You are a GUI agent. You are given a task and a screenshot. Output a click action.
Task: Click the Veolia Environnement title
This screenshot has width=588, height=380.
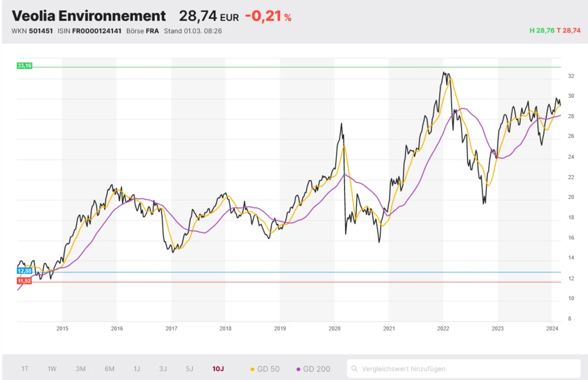[89, 16]
